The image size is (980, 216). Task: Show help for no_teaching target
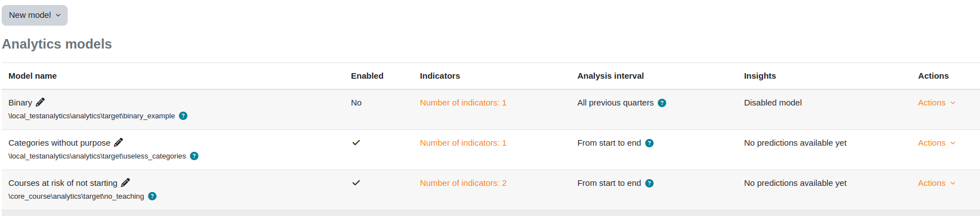(152, 196)
